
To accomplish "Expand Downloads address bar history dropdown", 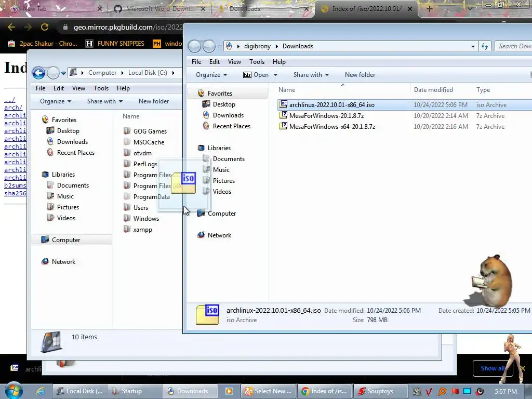I will tap(473, 46).
